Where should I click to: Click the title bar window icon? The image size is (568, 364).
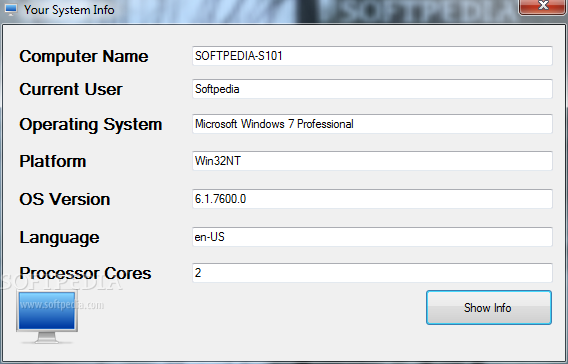click(11, 9)
